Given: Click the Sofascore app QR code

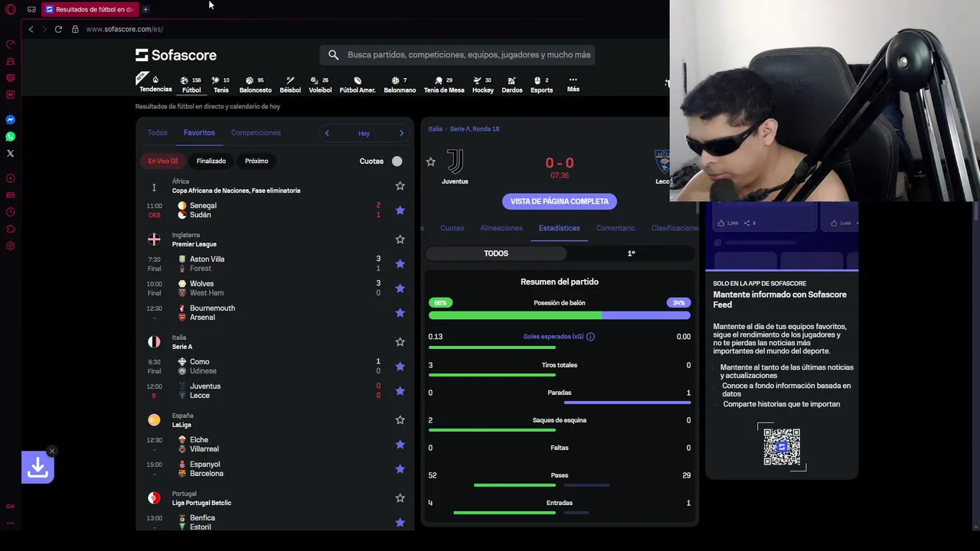Looking at the screenshot, I should (x=782, y=447).
